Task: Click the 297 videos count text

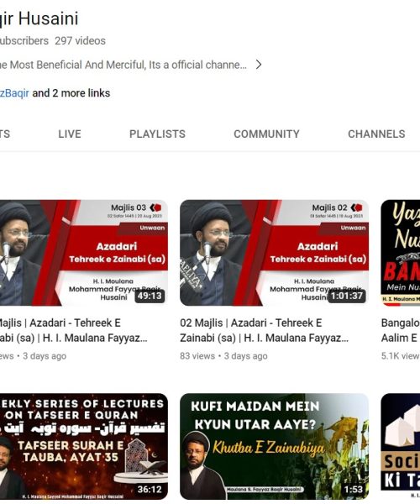Action: pyautogui.click(x=80, y=41)
